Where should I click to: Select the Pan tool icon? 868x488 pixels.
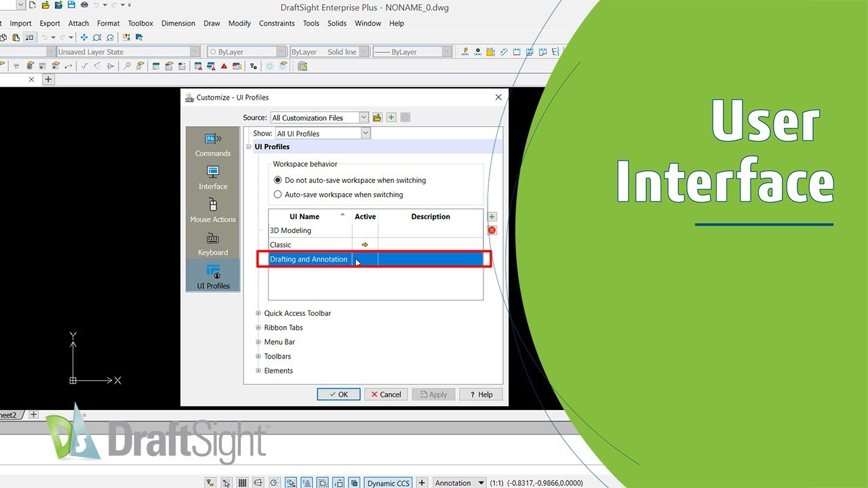(84, 38)
